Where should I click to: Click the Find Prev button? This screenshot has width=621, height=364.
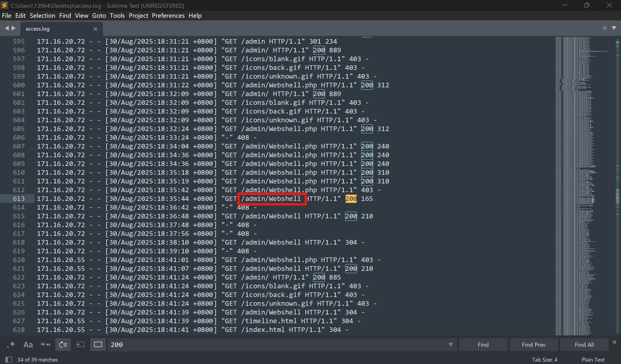tap(534, 345)
